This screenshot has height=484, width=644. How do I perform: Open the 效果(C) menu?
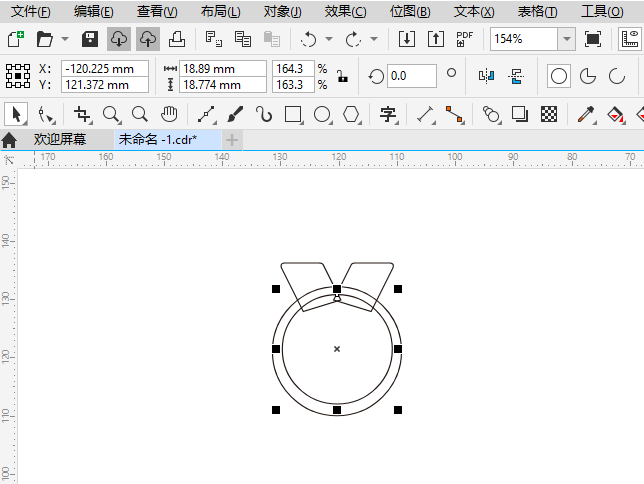[x=345, y=12]
